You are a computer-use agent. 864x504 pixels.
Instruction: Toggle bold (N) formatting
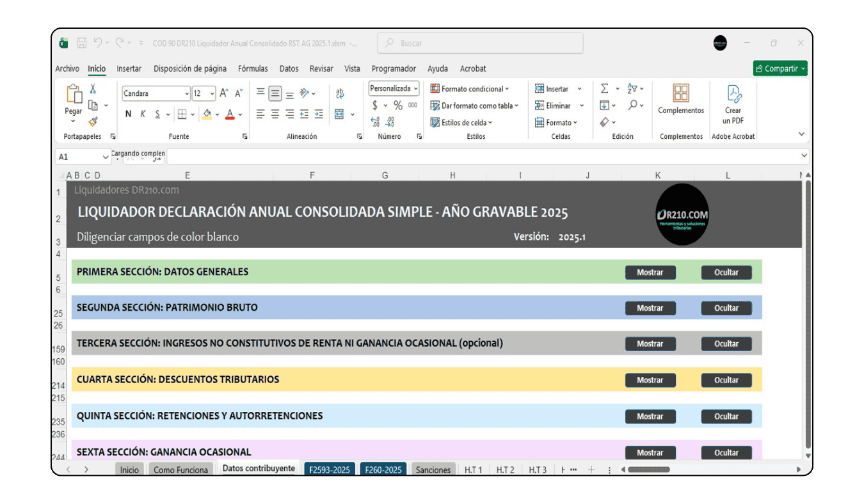tap(128, 114)
